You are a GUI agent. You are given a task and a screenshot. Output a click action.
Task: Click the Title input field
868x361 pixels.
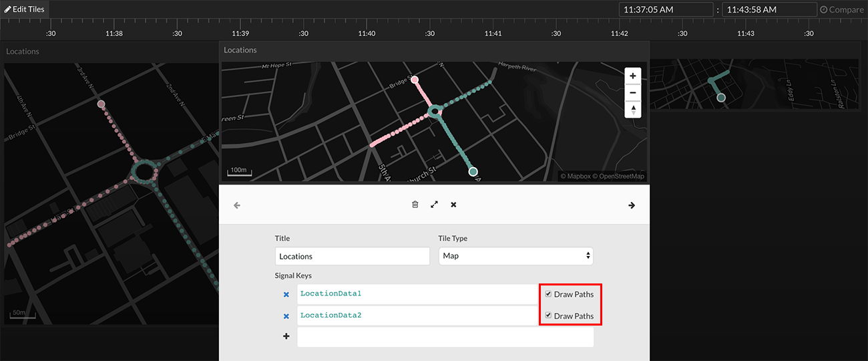(352, 256)
